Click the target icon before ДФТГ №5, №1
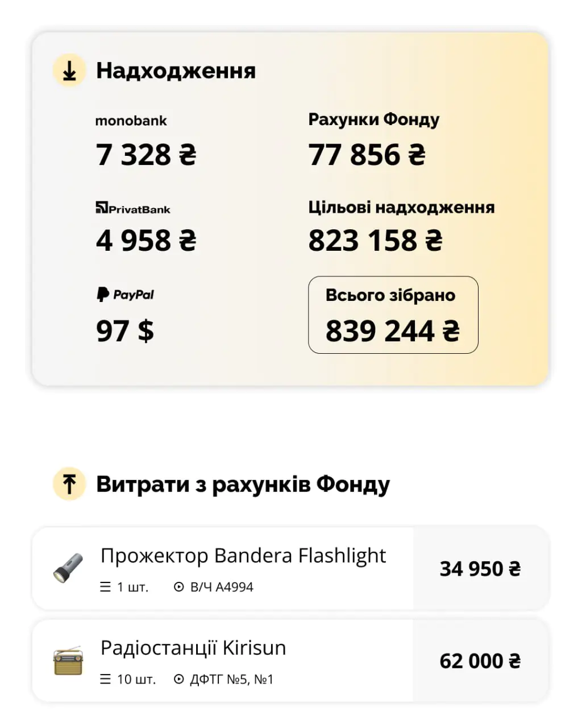 [178, 679]
